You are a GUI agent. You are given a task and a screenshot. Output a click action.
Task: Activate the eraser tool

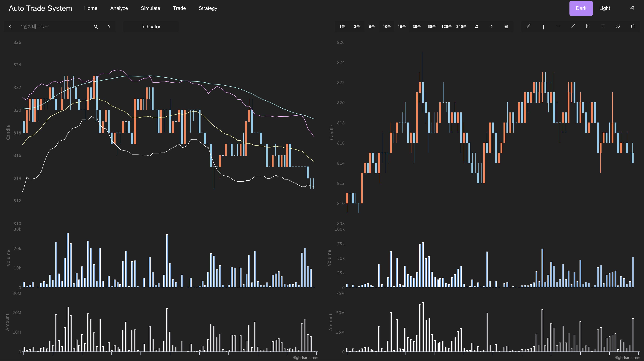[x=618, y=26]
